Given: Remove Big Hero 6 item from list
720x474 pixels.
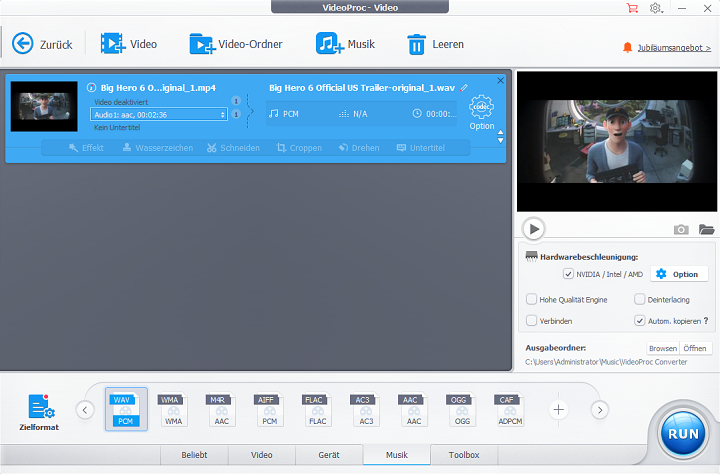Looking at the screenshot, I should 501,80.
